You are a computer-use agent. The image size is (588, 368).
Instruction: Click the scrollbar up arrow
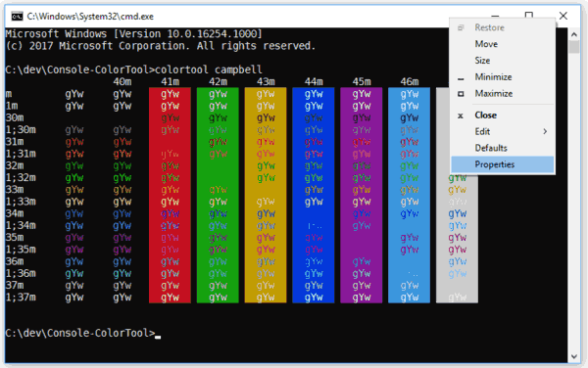click(574, 34)
